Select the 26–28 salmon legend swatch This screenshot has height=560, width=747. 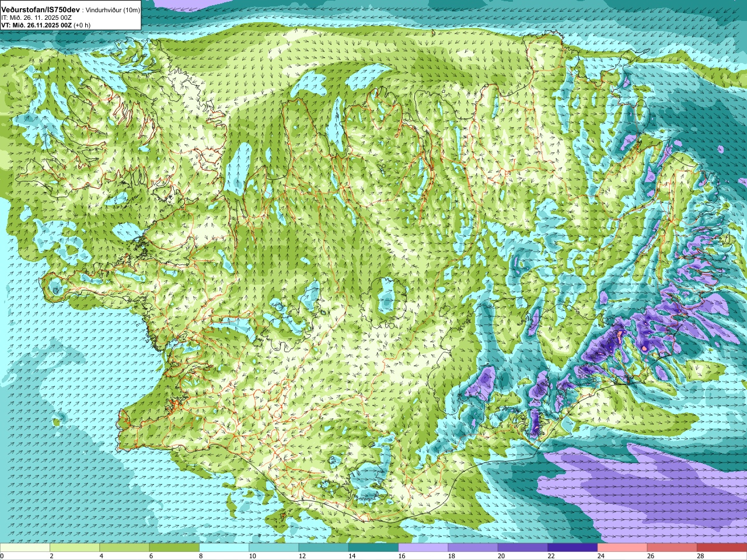[x=672, y=548]
